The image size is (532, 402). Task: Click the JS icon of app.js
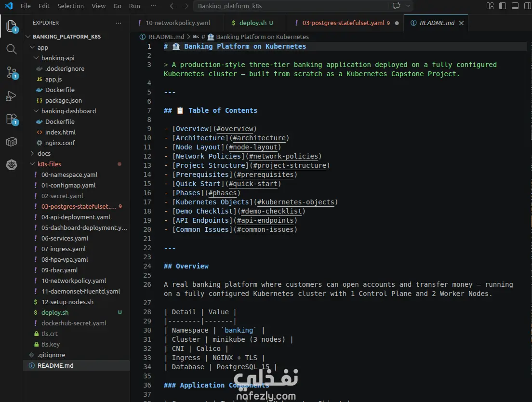pyautogui.click(x=40, y=79)
